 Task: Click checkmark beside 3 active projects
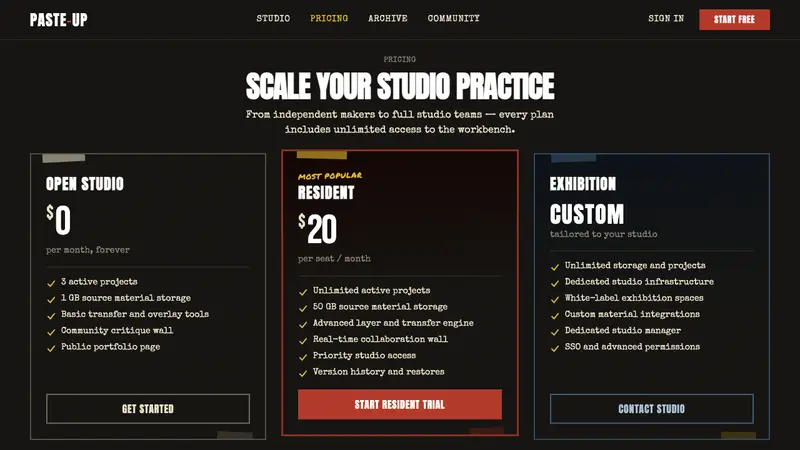point(51,283)
